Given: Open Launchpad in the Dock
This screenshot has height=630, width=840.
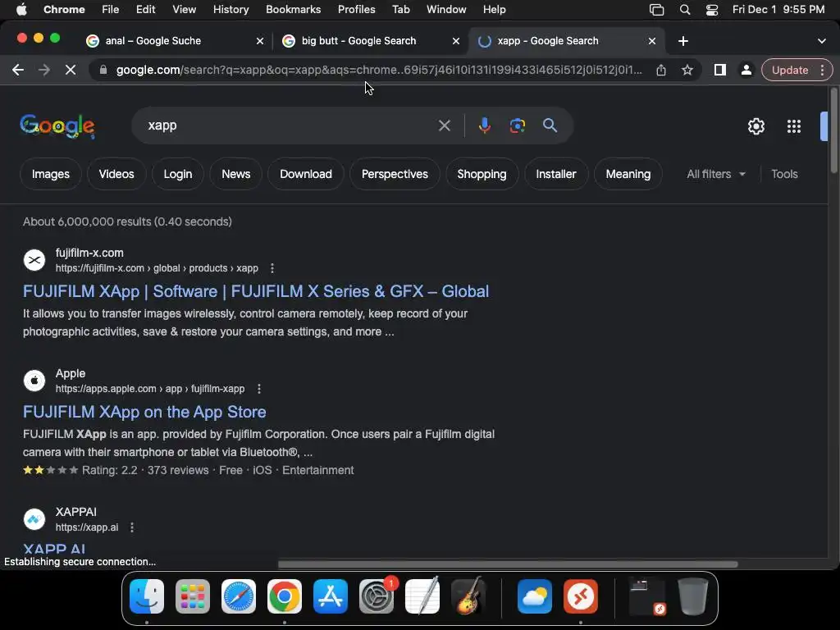Looking at the screenshot, I should [193, 596].
